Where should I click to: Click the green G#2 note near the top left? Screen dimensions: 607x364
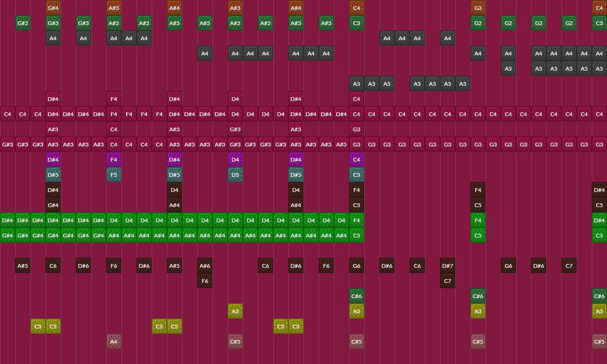point(22,23)
